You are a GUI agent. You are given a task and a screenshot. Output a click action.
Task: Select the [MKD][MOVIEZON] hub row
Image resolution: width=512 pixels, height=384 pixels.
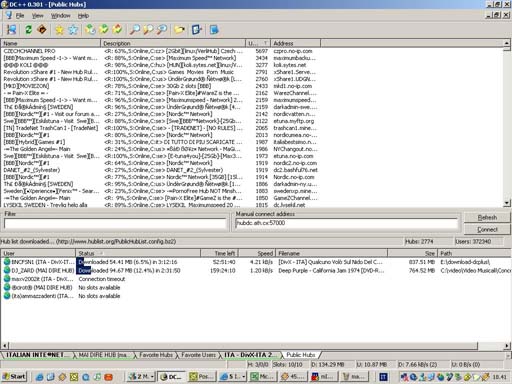click(x=160, y=86)
